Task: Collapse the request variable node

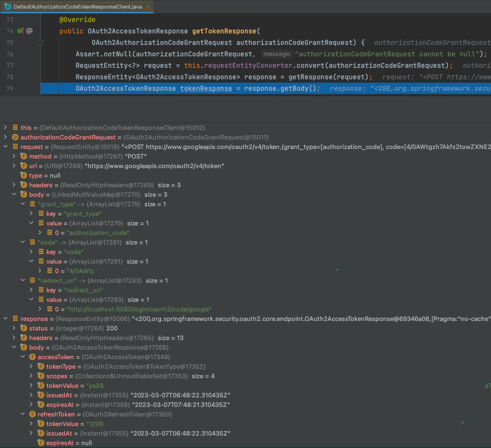Action: click(x=5, y=147)
